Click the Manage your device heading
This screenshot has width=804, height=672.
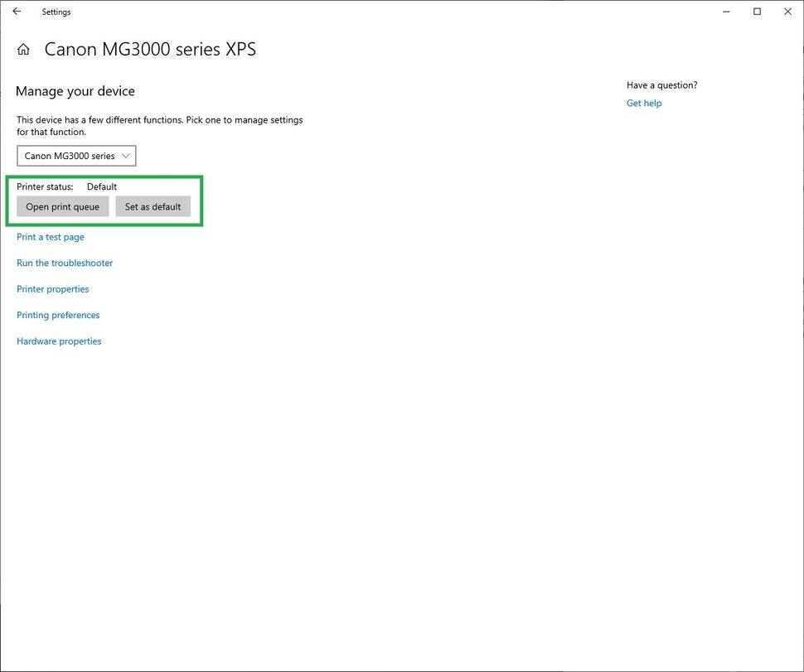[x=75, y=91]
